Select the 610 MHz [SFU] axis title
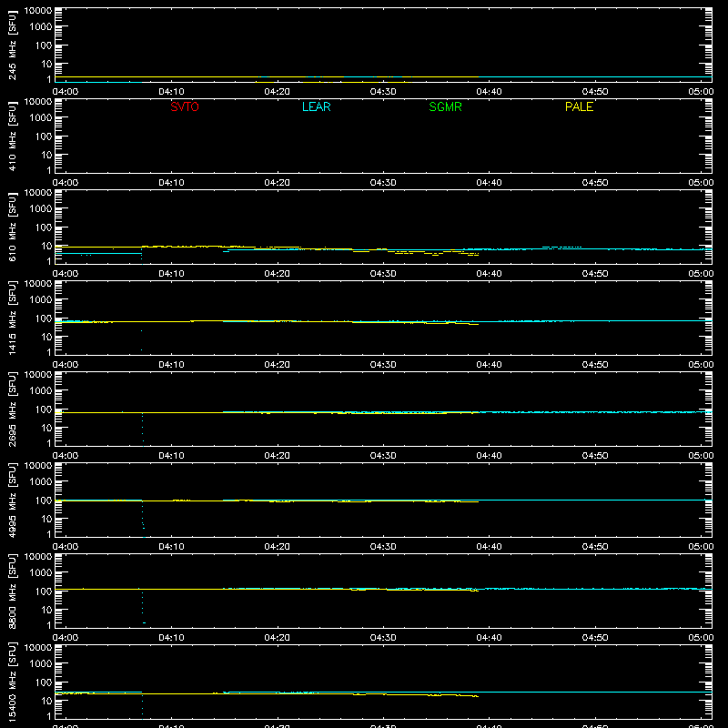 [x=13, y=227]
